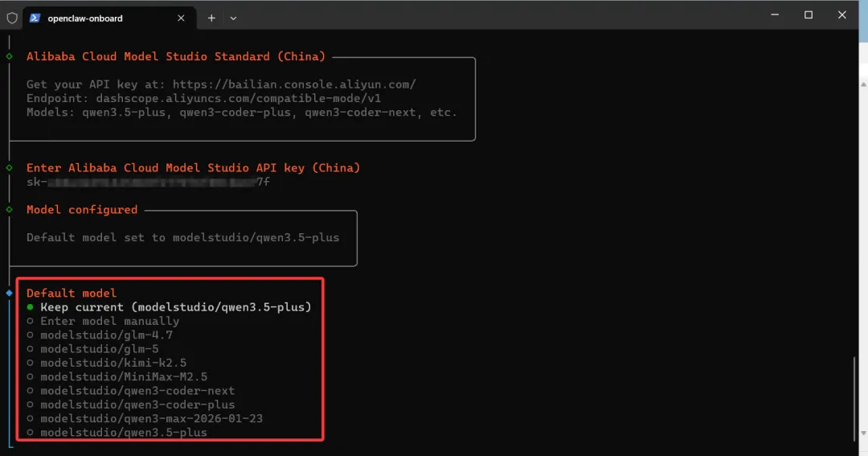Viewport: 868px width, 456px height.
Task: Click the Alibaba Cloud Model Studio Standard heading
Action: click(176, 56)
